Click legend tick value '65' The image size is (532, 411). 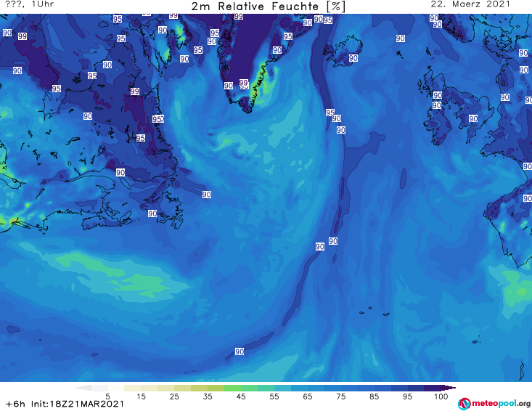click(308, 396)
